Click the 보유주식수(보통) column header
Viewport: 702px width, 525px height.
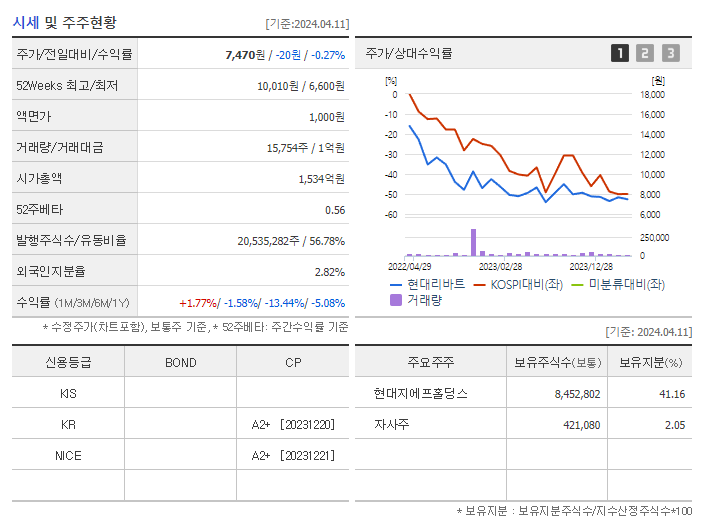[x=557, y=362]
